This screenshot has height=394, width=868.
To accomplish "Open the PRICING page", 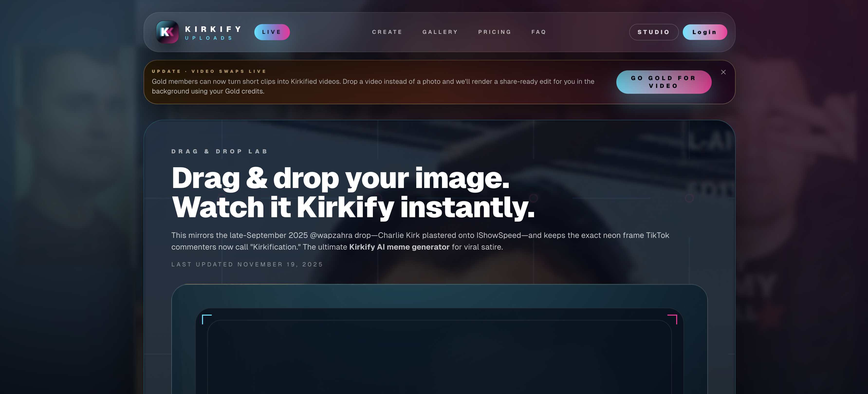I will [x=494, y=32].
